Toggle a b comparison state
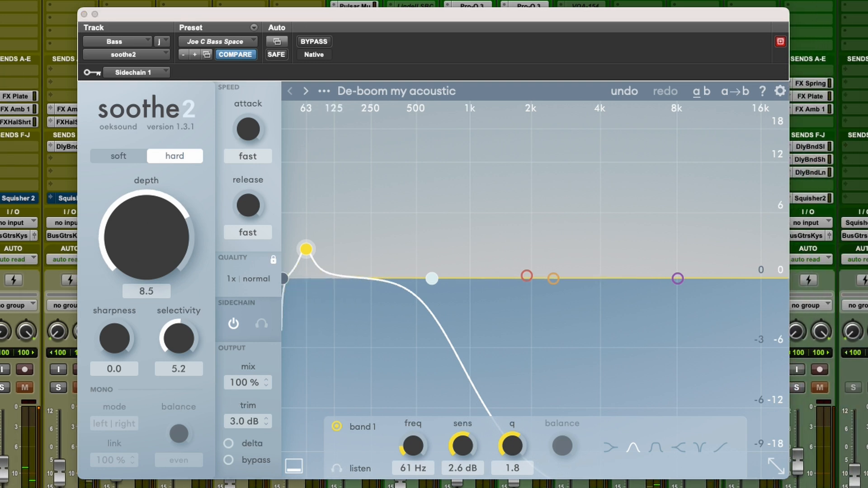 702,91
